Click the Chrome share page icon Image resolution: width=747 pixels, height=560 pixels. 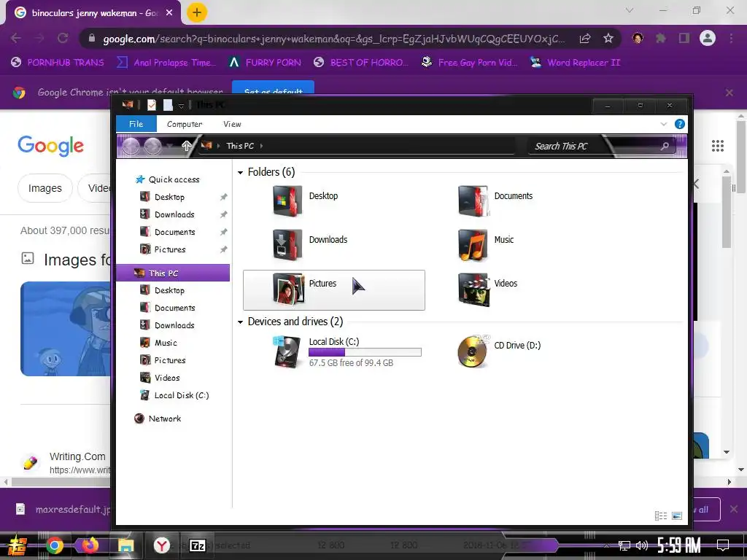pos(585,39)
